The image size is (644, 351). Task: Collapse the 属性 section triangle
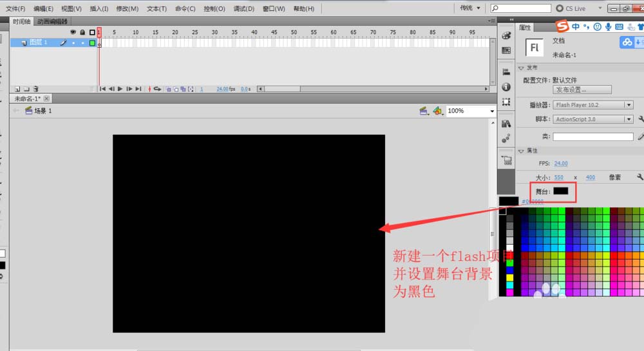click(521, 151)
